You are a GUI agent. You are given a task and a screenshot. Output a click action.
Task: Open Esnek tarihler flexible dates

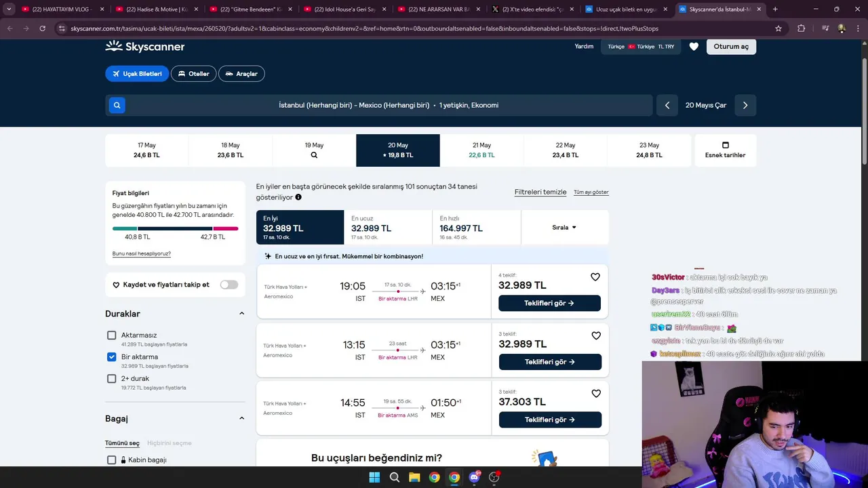click(725, 150)
